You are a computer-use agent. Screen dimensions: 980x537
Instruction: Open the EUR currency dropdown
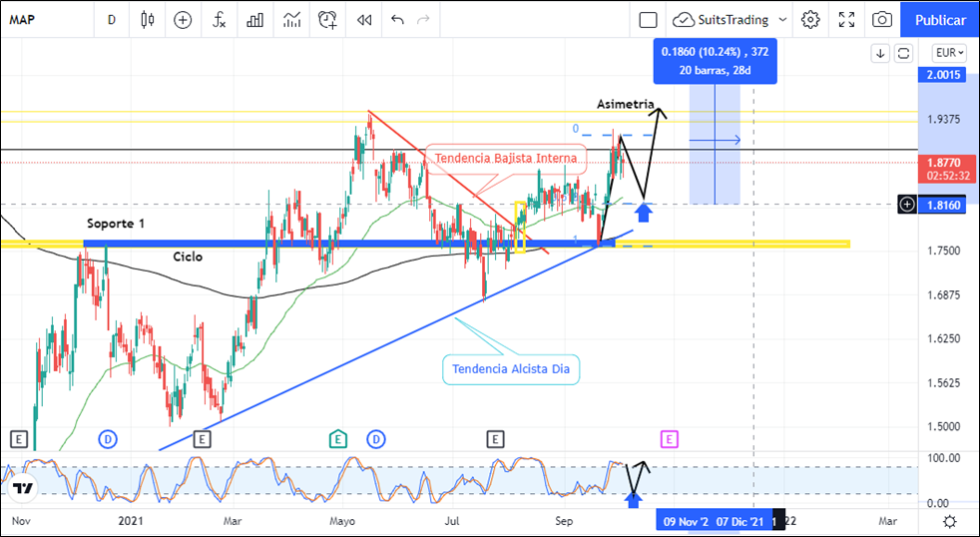pos(948,53)
